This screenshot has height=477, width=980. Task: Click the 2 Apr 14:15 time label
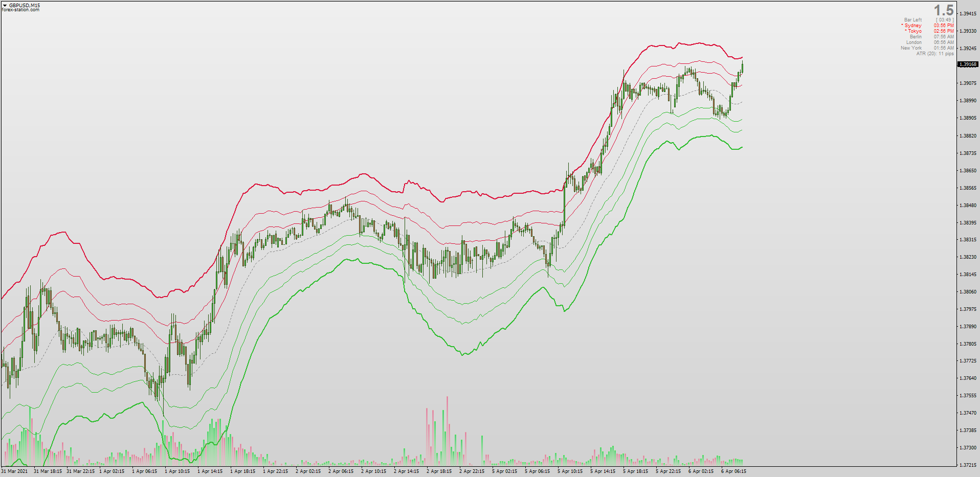407,471
